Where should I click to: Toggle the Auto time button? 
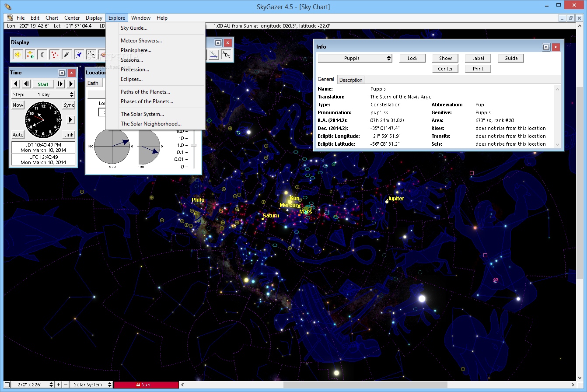(x=18, y=135)
